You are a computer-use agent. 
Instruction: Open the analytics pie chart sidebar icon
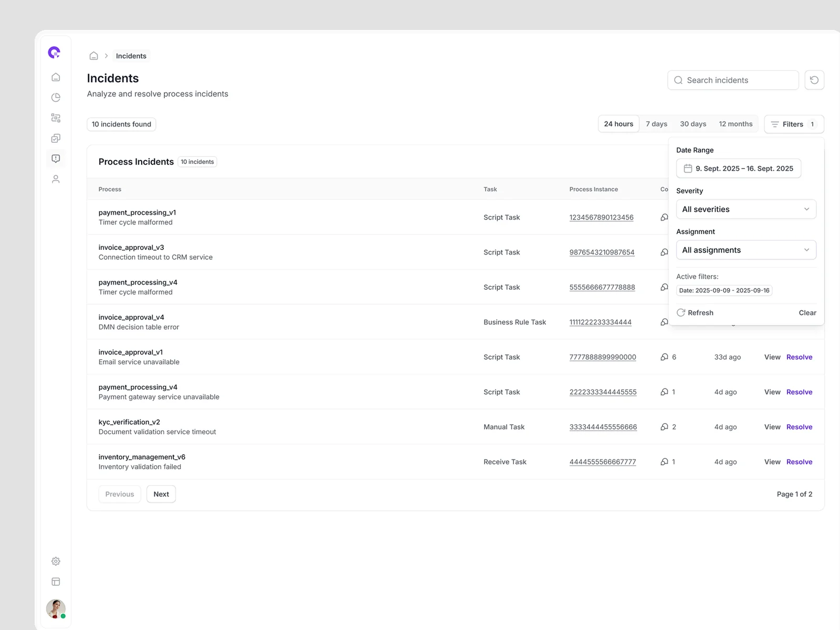pyautogui.click(x=56, y=98)
